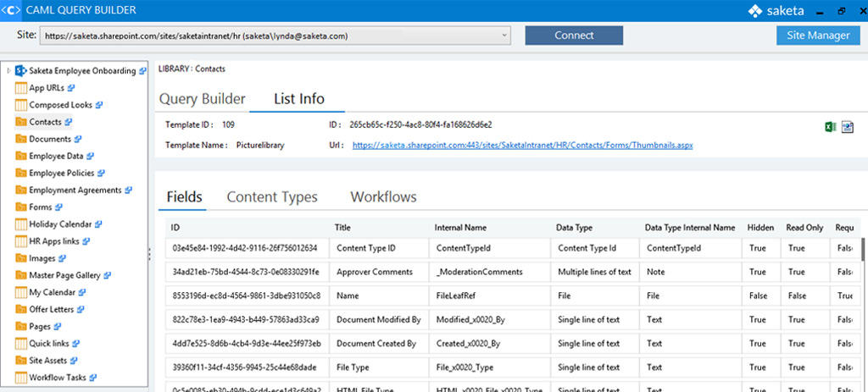This screenshot has height=392, width=868.
Task: Open link icon beside Saketa Employee Onboarding
Action: tap(142, 71)
